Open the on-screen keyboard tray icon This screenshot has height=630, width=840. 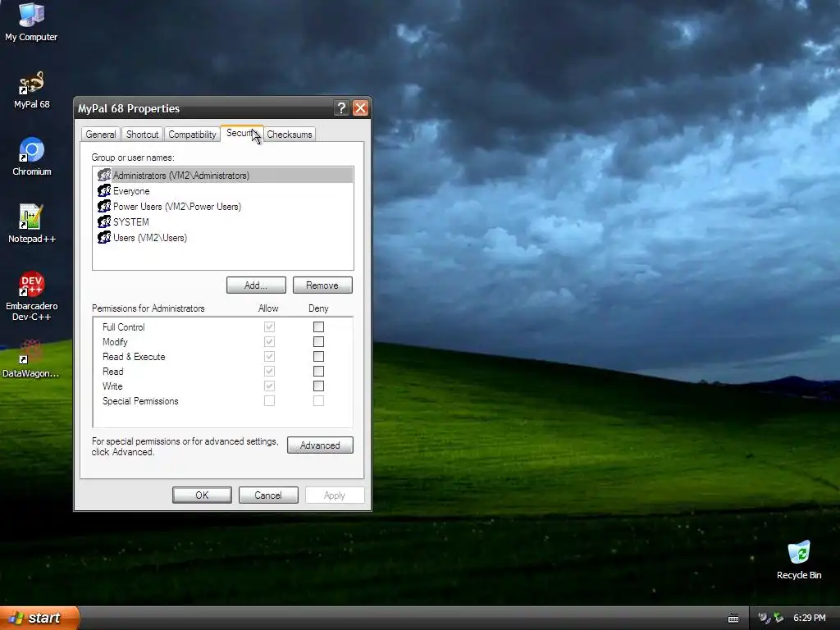(733, 619)
